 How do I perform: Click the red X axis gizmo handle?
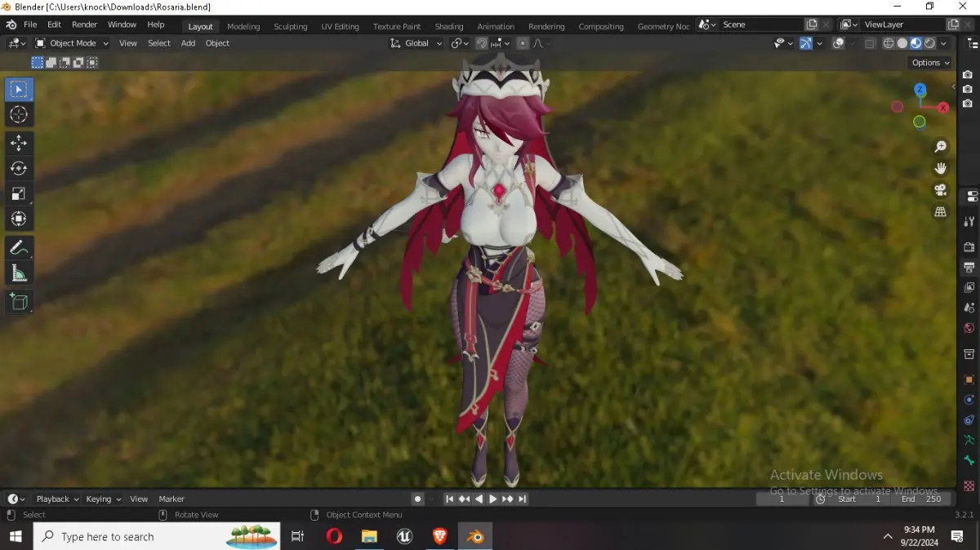pyautogui.click(x=943, y=108)
